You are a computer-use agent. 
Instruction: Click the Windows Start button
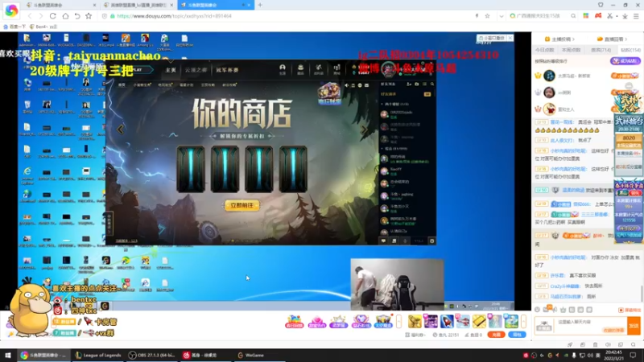tap(8, 355)
